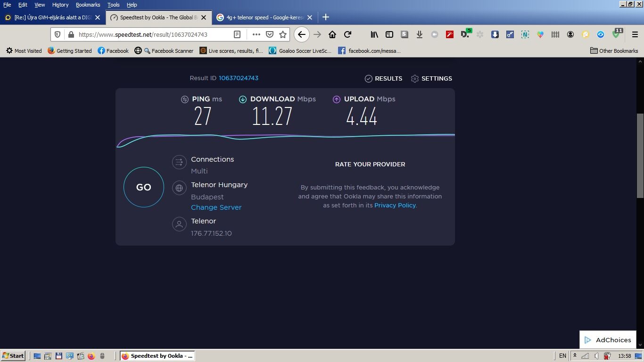The width and height of the screenshot is (644, 362).
Task: Open the downloads arrow toolbar icon
Action: click(419, 34)
